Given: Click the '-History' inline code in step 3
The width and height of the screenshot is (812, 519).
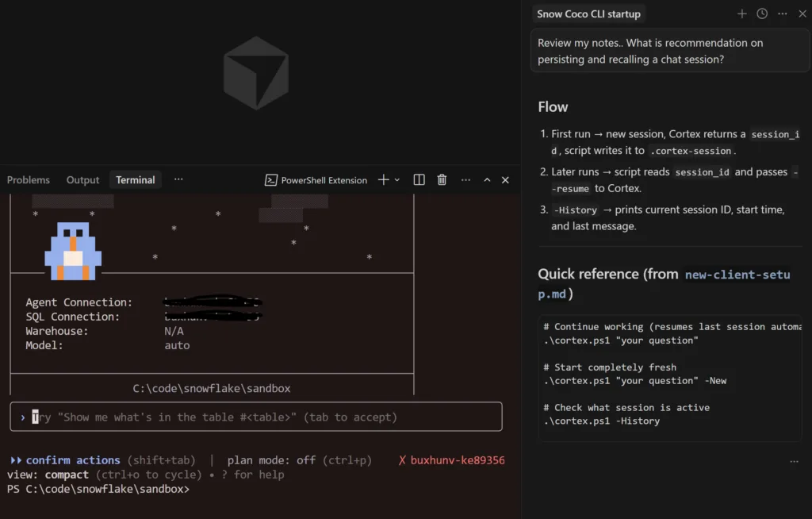Looking at the screenshot, I should pos(576,210).
